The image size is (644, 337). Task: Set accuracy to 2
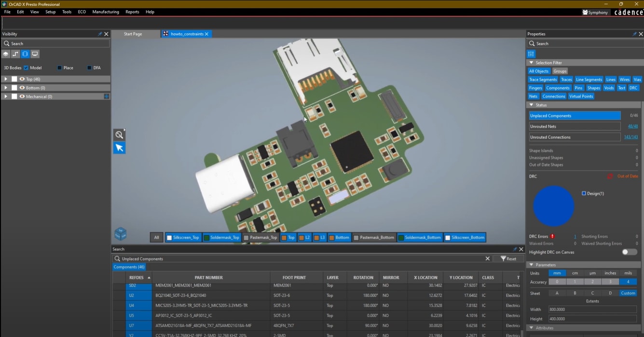tap(592, 282)
